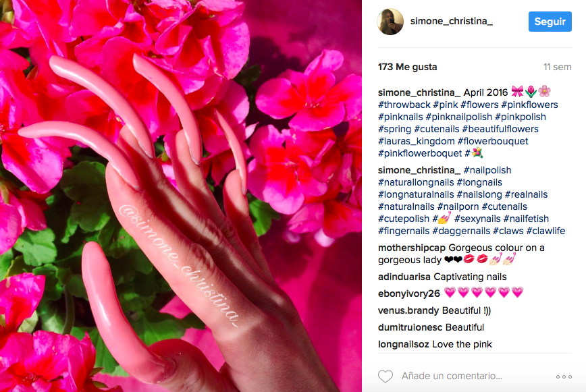Screen dimensions: 586x392
Task: Open the #beautifulflowers hashtag
Action: [500, 129]
